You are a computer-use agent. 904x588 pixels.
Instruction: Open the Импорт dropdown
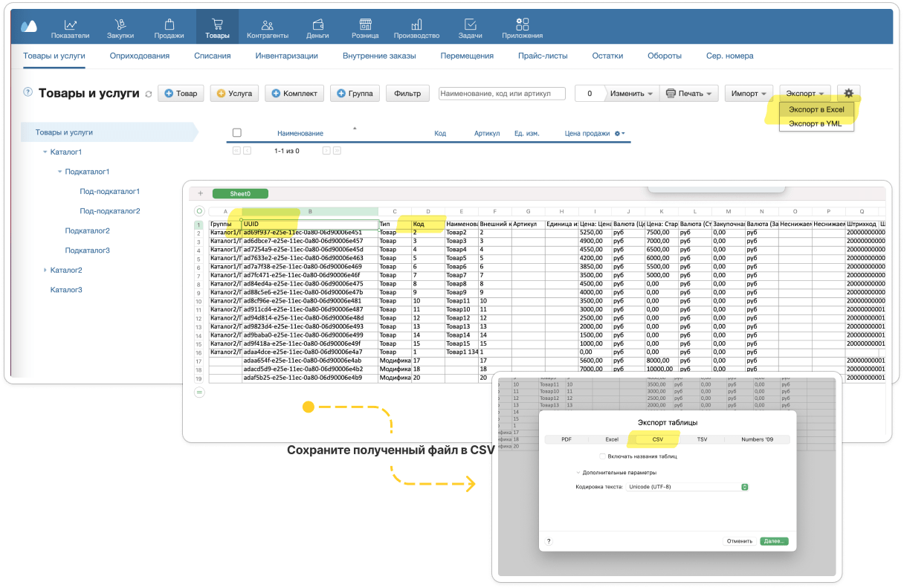point(749,94)
